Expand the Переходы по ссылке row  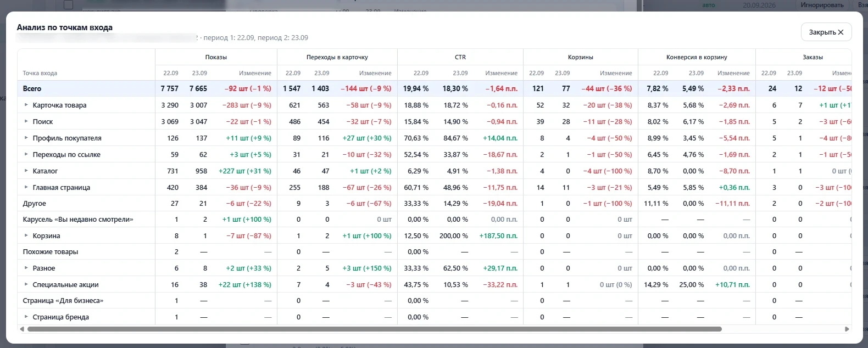coord(26,154)
